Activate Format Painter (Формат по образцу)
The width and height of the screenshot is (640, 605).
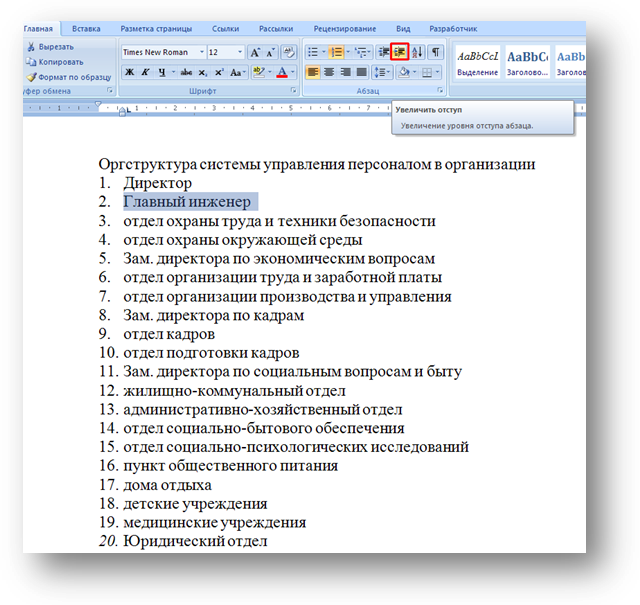pyautogui.click(x=69, y=77)
